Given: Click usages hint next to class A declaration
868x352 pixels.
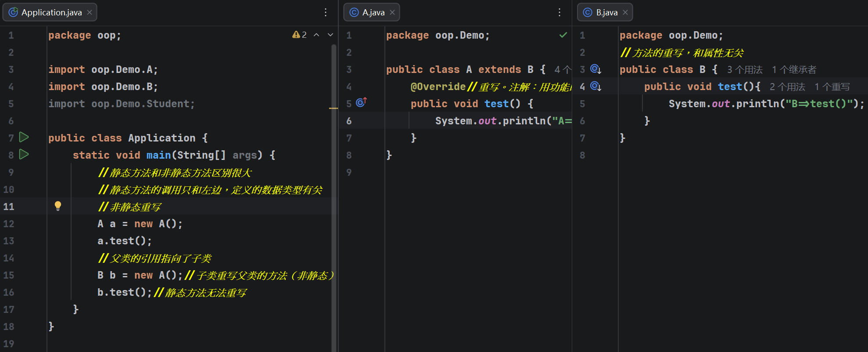Looking at the screenshot, I should (563, 69).
